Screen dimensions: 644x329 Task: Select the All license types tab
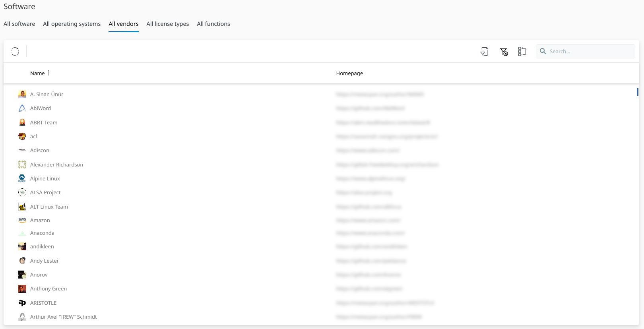coord(167,24)
